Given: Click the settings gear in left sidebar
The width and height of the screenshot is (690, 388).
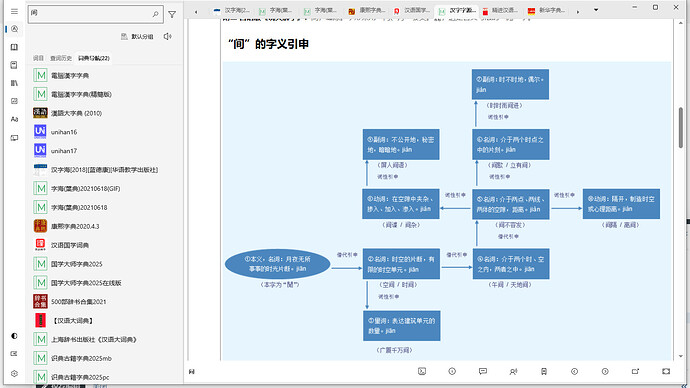Looking at the screenshot, I should click(14, 373).
